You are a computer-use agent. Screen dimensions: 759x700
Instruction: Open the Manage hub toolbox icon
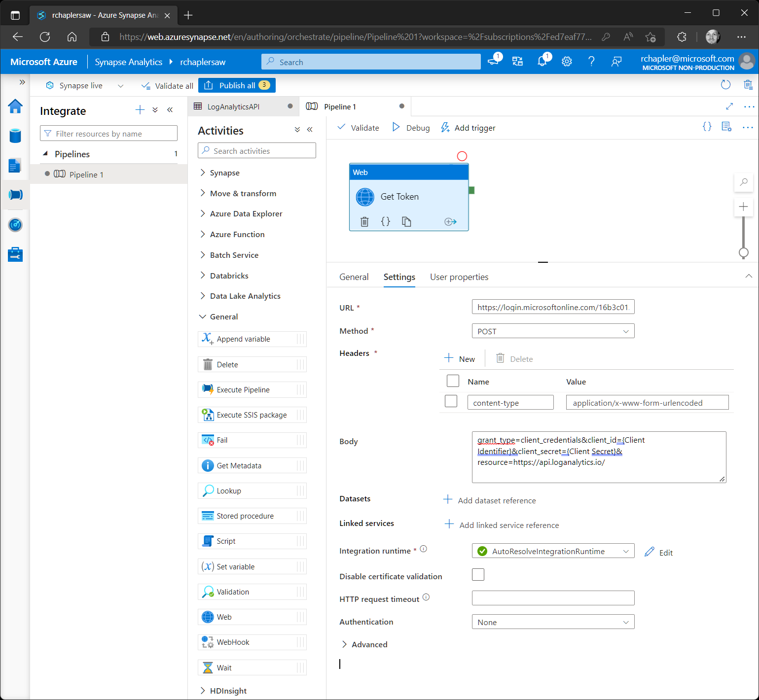pos(15,254)
